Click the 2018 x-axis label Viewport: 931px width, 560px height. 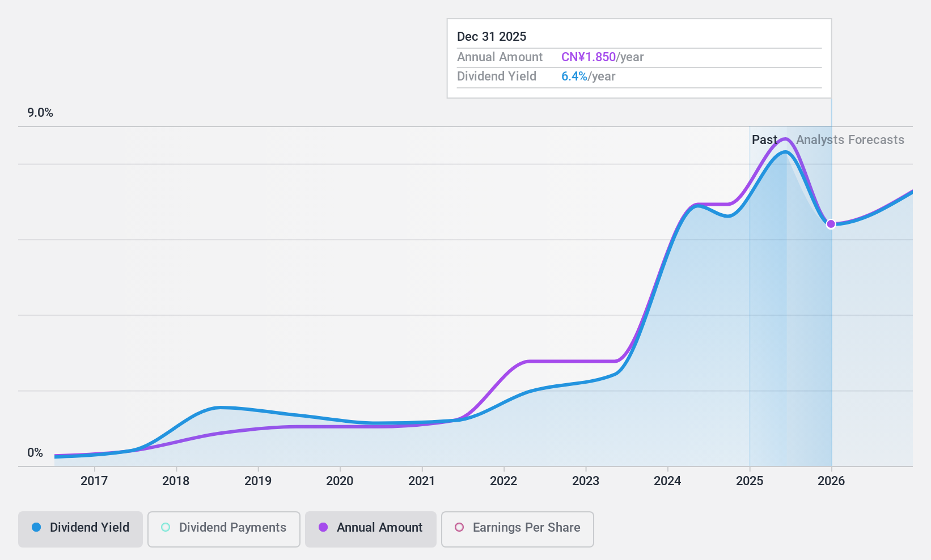[x=176, y=481]
